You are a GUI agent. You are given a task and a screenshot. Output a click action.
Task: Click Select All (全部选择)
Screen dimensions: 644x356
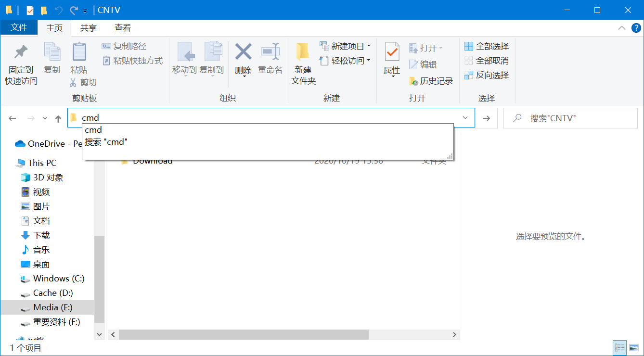[487, 46]
